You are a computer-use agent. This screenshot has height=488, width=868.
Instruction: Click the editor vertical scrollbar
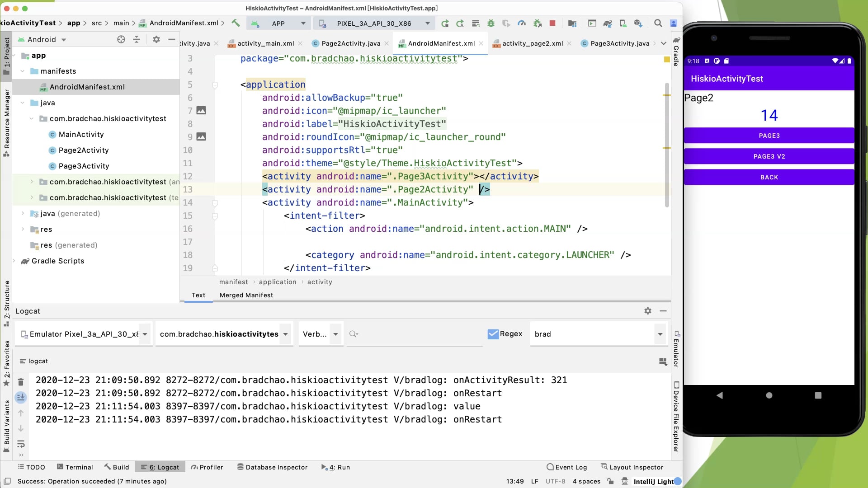[x=667, y=145]
